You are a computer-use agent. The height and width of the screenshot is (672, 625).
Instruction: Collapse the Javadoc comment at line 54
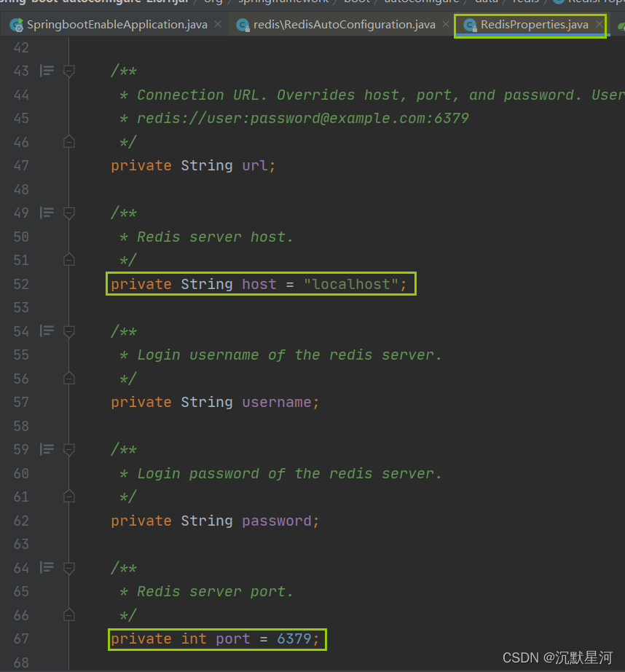pyautogui.click(x=69, y=331)
